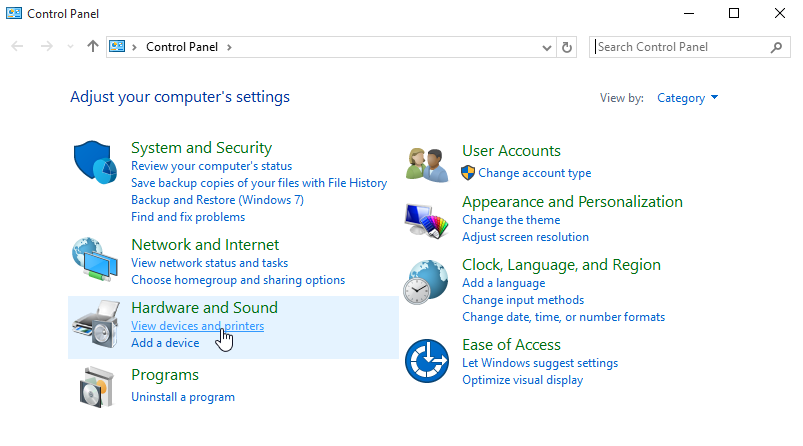The width and height of the screenshot is (803, 446).
Task: Open the View by Category dropdown
Action: click(x=687, y=98)
